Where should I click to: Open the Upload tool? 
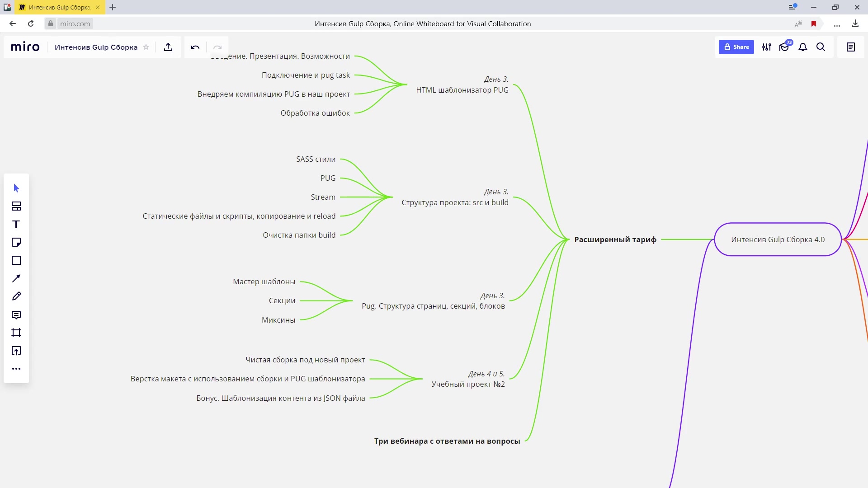[16, 351]
